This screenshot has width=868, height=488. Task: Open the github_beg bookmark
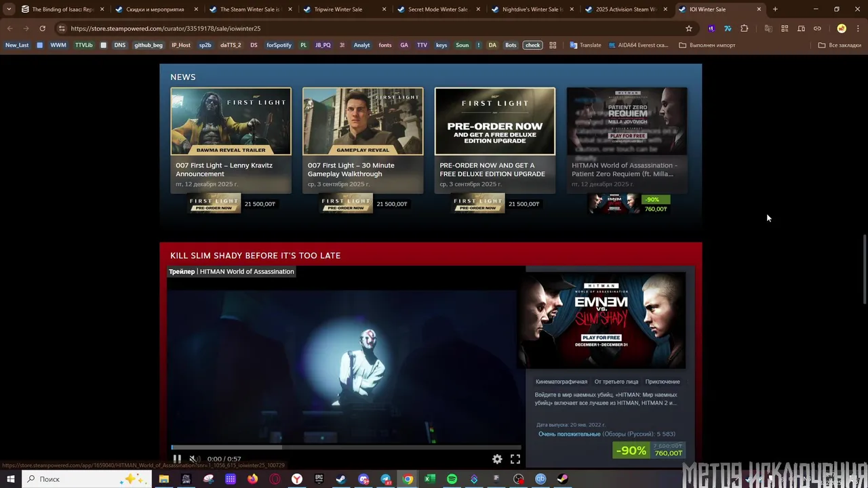[x=149, y=45]
